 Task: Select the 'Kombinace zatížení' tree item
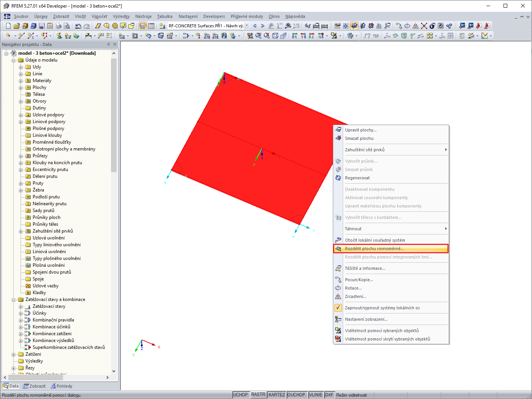pyautogui.click(x=52, y=334)
